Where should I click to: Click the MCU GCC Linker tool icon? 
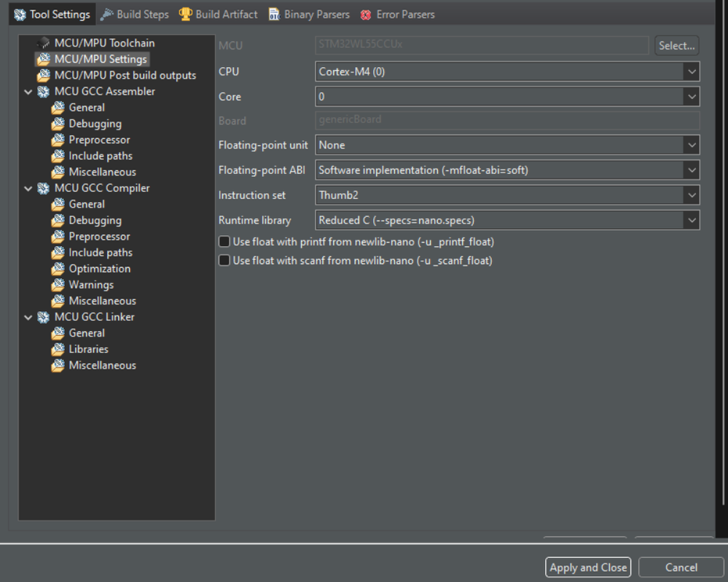(43, 317)
